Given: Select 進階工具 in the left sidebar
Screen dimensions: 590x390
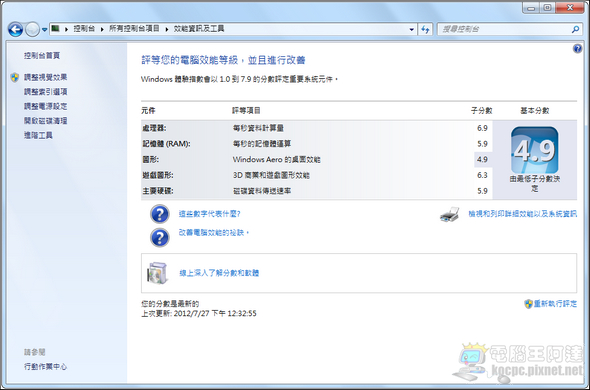Looking at the screenshot, I should coord(38,135).
